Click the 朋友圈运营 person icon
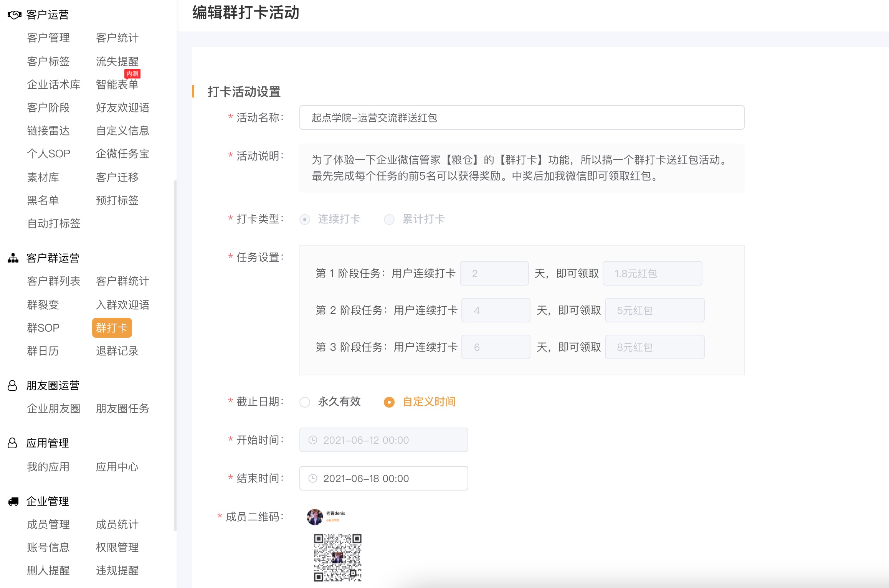The image size is (889, 588). tap(12, 385)
